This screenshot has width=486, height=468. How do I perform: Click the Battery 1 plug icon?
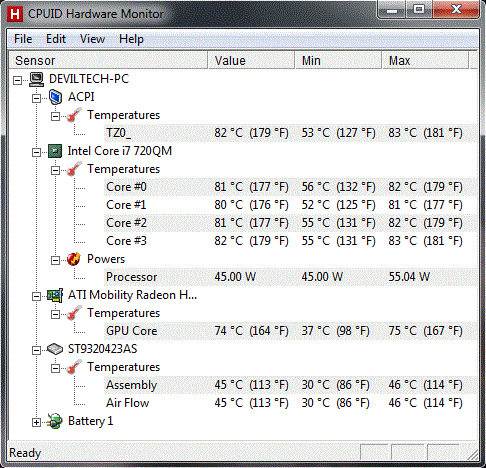(x=55, y=421)
